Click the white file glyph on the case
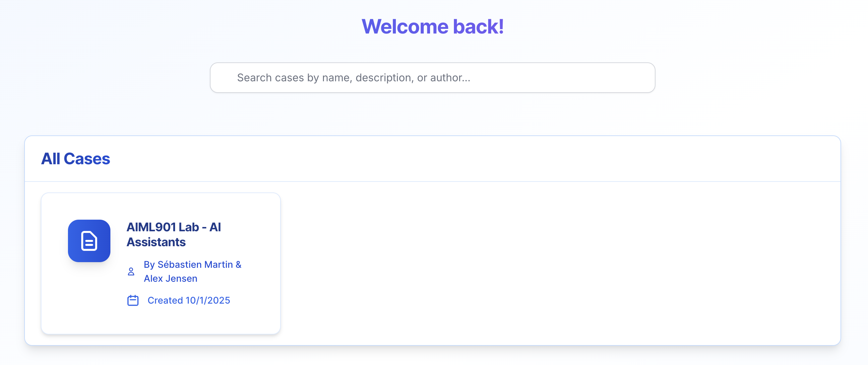The width and height of the screenshot is (868, 365). 89,241
